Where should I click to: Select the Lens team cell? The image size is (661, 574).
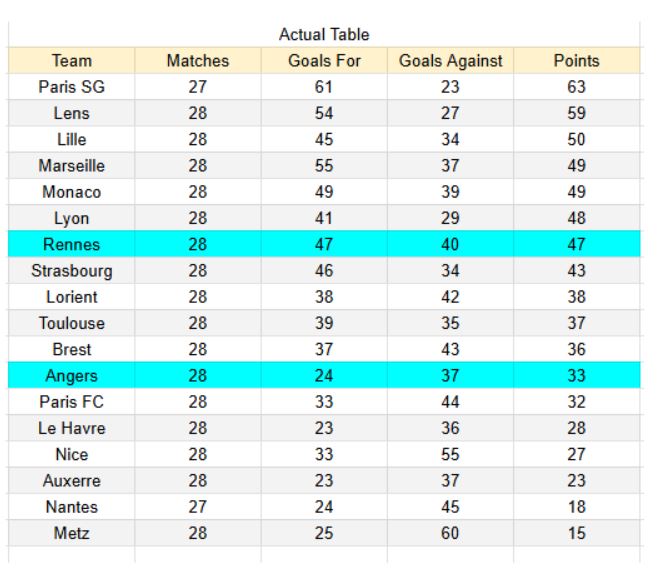pos(71,114)
